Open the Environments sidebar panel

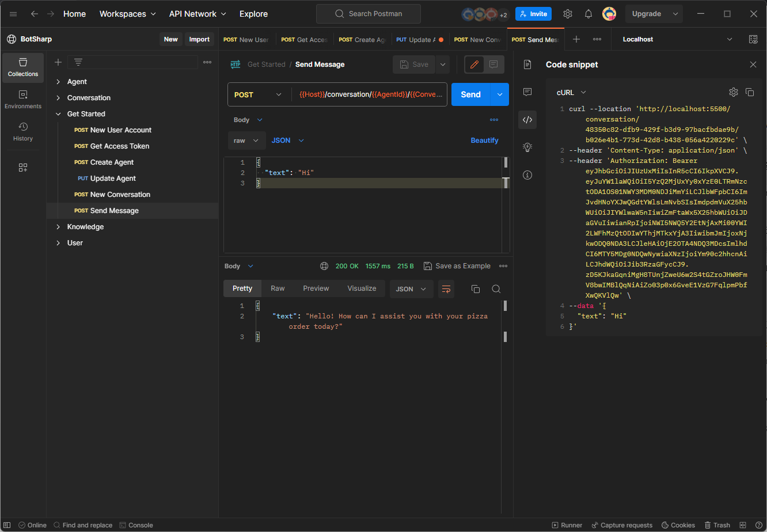23,100
